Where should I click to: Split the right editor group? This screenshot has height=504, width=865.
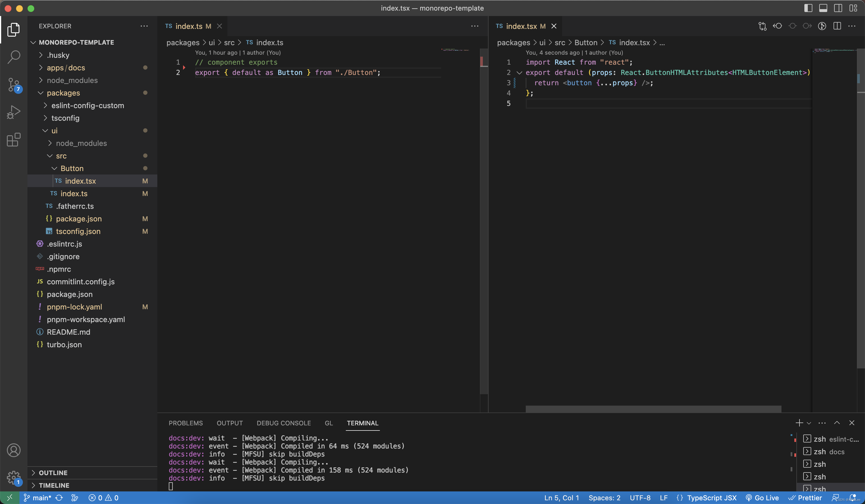point(837,26)
